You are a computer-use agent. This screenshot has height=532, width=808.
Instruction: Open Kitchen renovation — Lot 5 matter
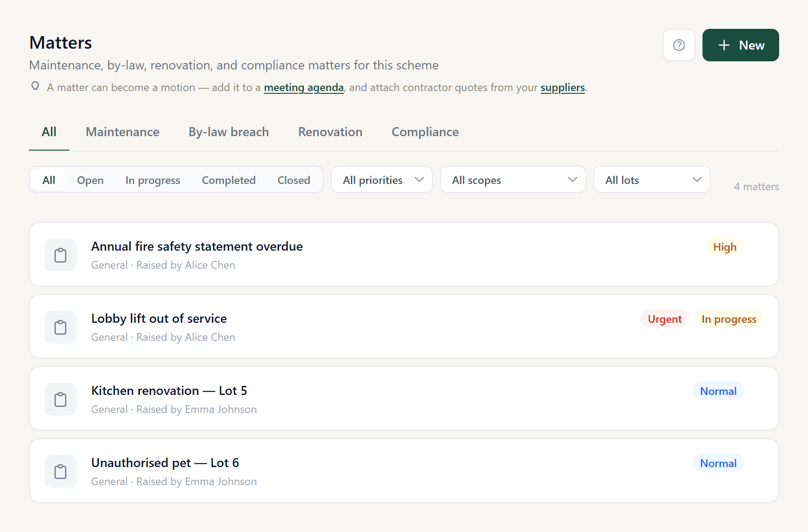tap(404, 399)
